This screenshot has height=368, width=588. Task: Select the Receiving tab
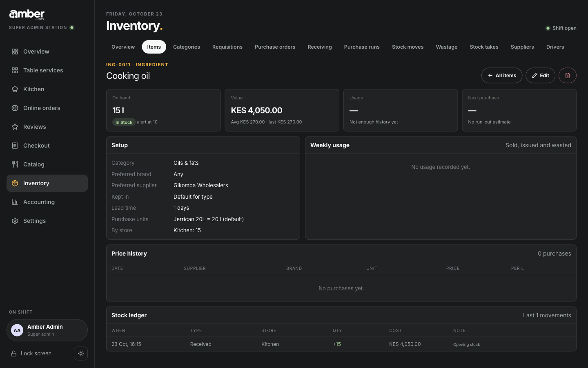point(320,47)
